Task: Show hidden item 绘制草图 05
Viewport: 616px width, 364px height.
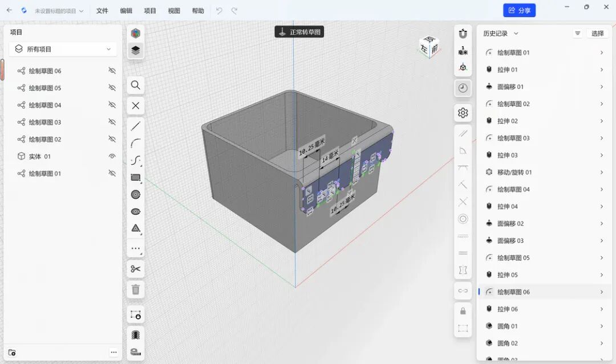Action: pyautogui.click(x=112, y=88)
